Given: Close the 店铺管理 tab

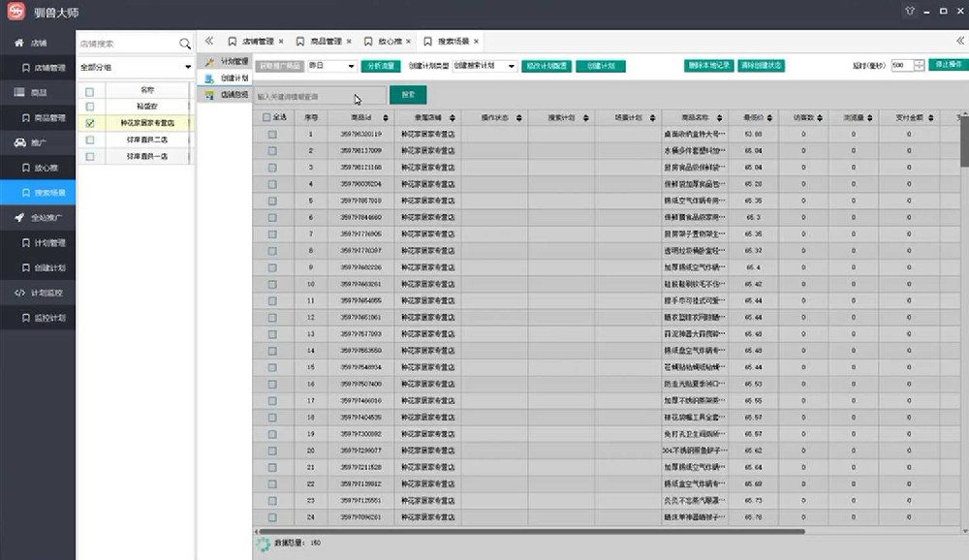Looking at the screenshot, I should [281, 42].
